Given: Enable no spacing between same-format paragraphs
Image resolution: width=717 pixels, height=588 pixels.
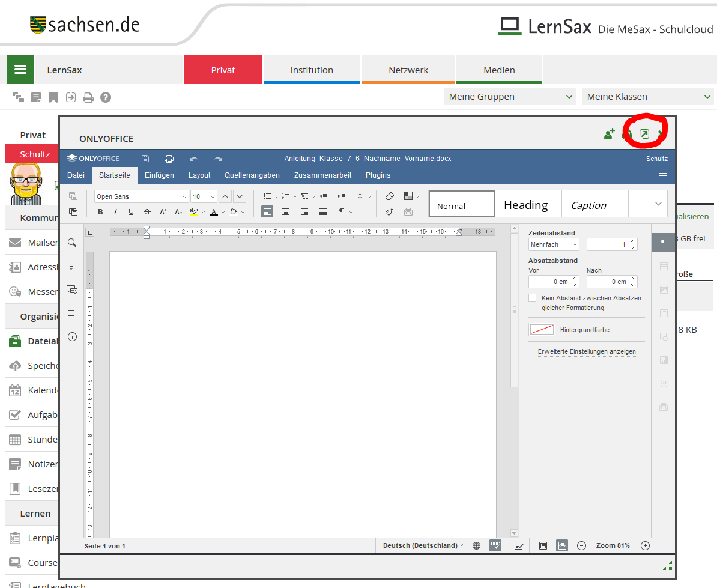Looking at the screenshot, I should [533, 298].
